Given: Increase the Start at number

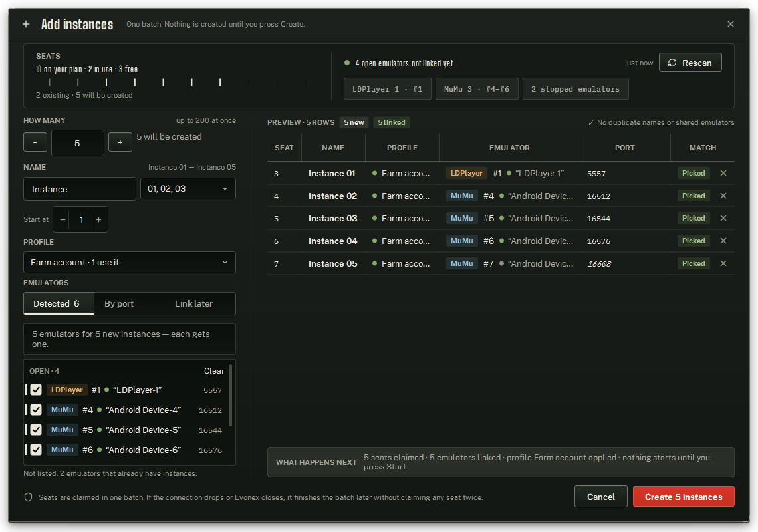Looking at the screenshot, I should coord(98,219).
